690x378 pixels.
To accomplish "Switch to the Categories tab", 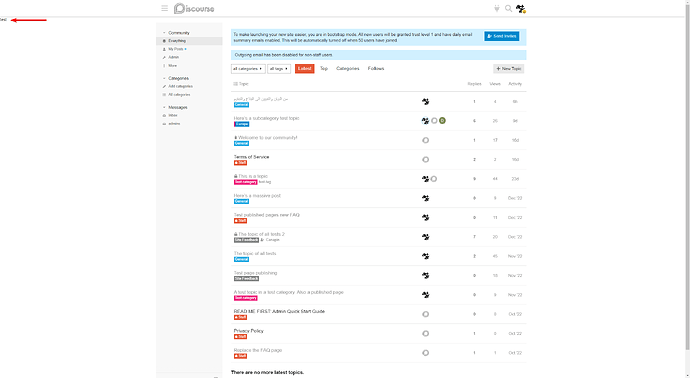I will coord(348,69).
